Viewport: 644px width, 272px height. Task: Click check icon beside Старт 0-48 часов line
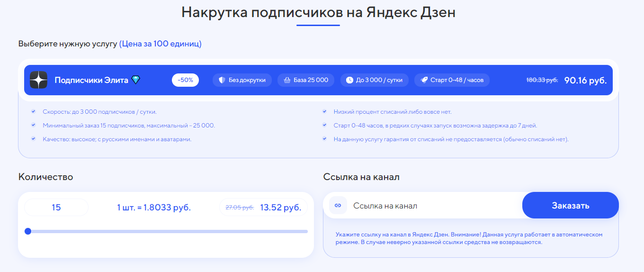324,126
